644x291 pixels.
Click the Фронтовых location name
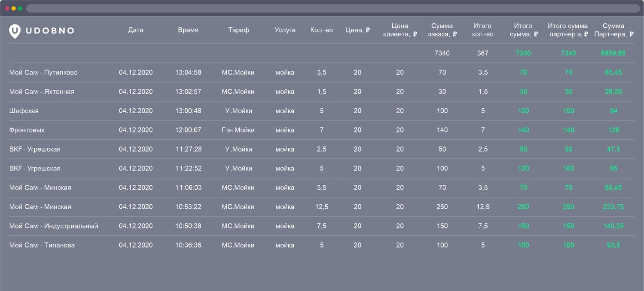tap(27, 130)
